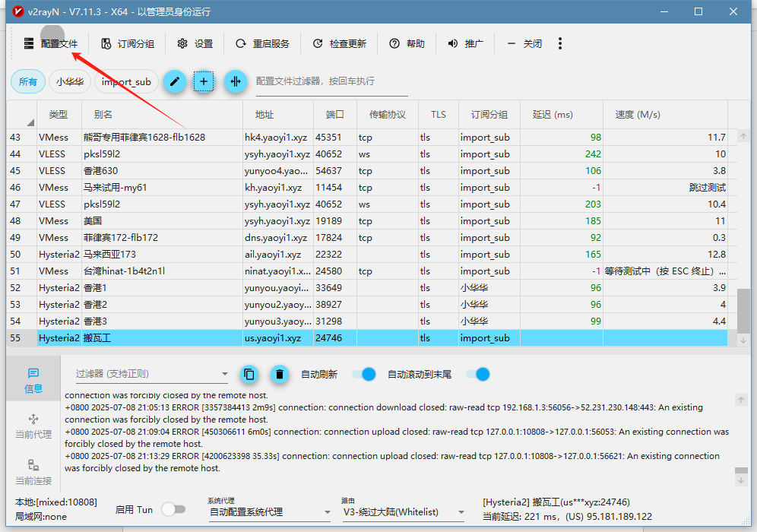The image size is (757, 532).
Task: Click the log panel scroll-up arrow
Action: pyautogui.click(x=741, y=400)
